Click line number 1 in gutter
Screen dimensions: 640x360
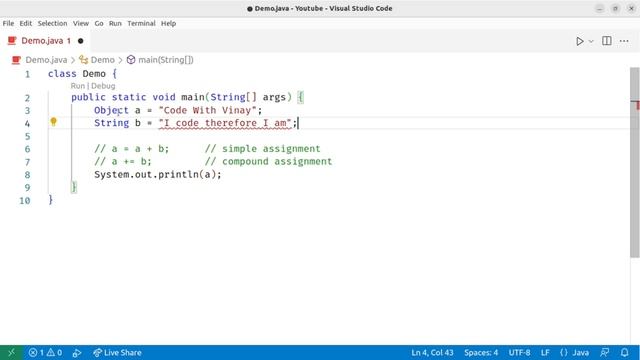click(27, 74)
